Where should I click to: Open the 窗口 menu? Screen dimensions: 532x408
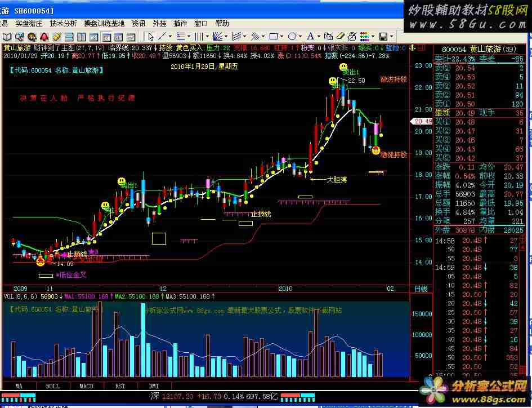201,24
